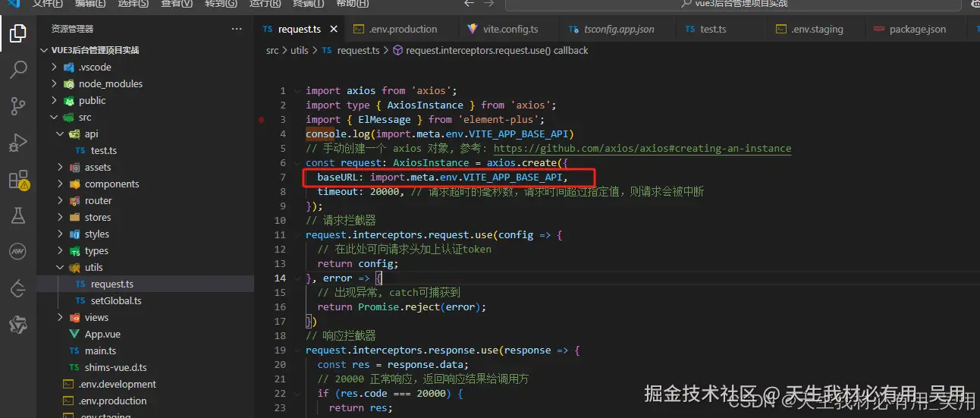The image size is (980, 418).
Task: Expand the .vscode folder chevron
Action: (x=54, y=67)
